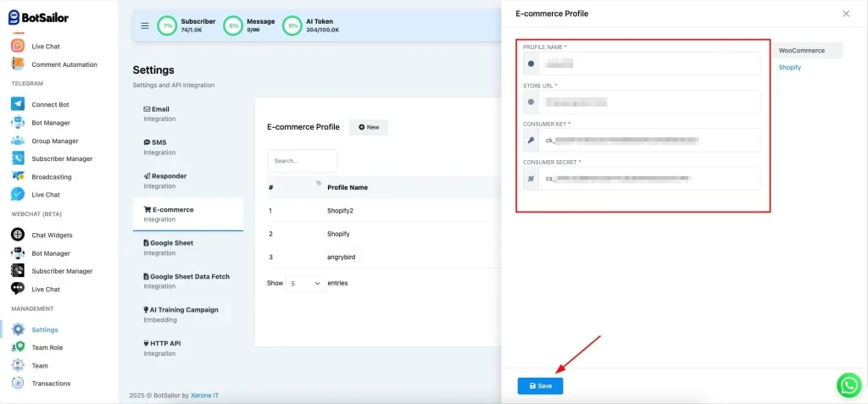Image resolution: width=868 pixels, height=404 pixels.
Task: Click the Team Role icon
Action: pyautogui.click(x=18, y=347)
